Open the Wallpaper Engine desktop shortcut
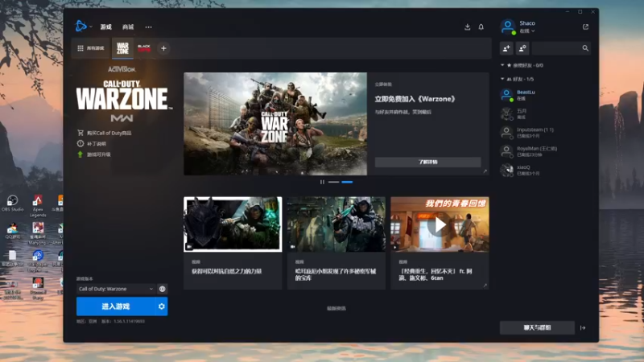This screenshot has width=644, height=362. click(x=38, y=261)
